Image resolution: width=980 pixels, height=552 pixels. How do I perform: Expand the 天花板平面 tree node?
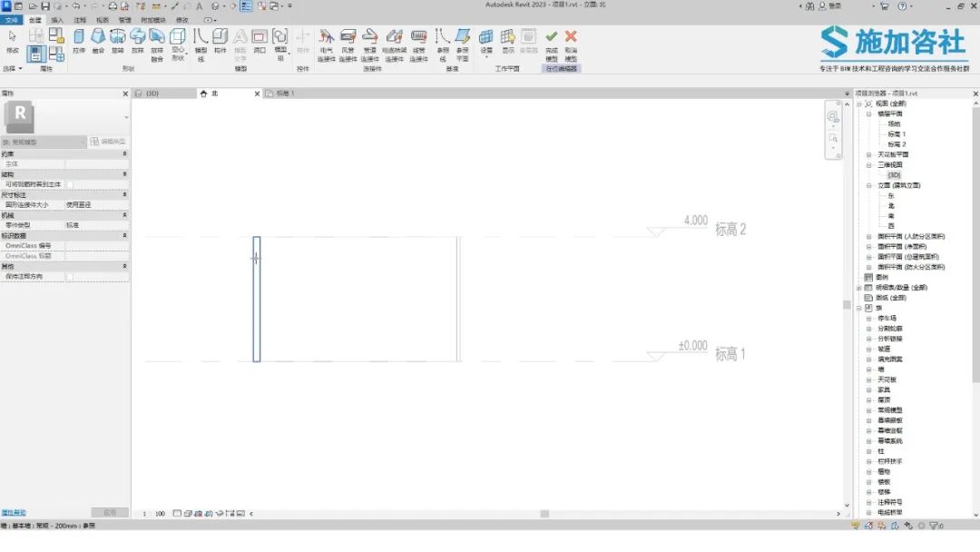pos(868,154)
